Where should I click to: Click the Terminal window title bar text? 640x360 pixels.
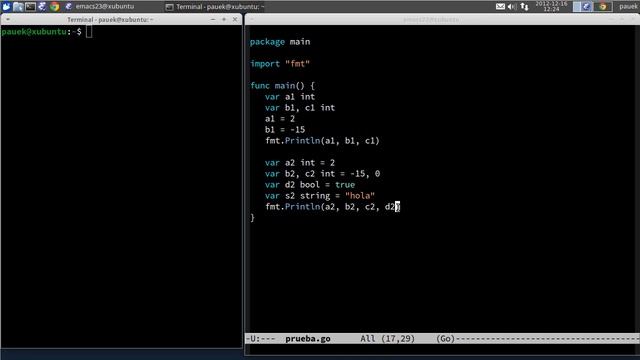pos(110,20)
